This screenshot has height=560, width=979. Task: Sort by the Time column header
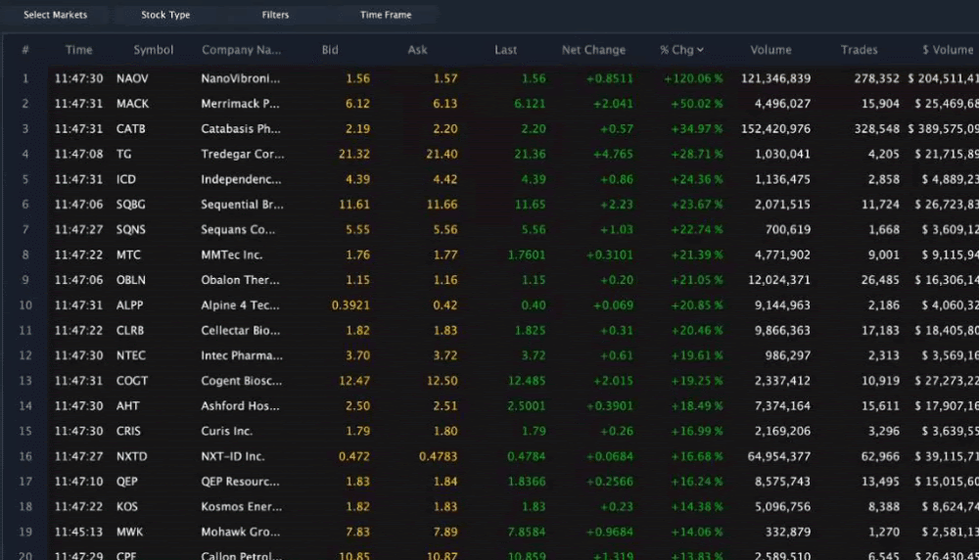pyautogui.click(x=78, y=50)
